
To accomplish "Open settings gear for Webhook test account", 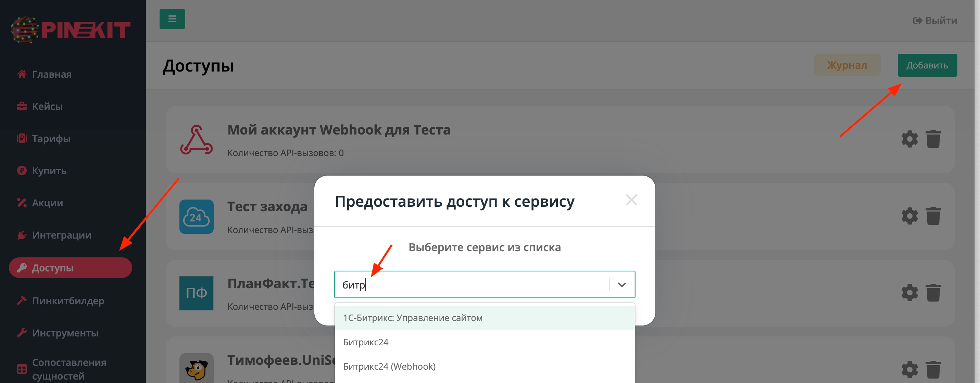I will point(909,139).
